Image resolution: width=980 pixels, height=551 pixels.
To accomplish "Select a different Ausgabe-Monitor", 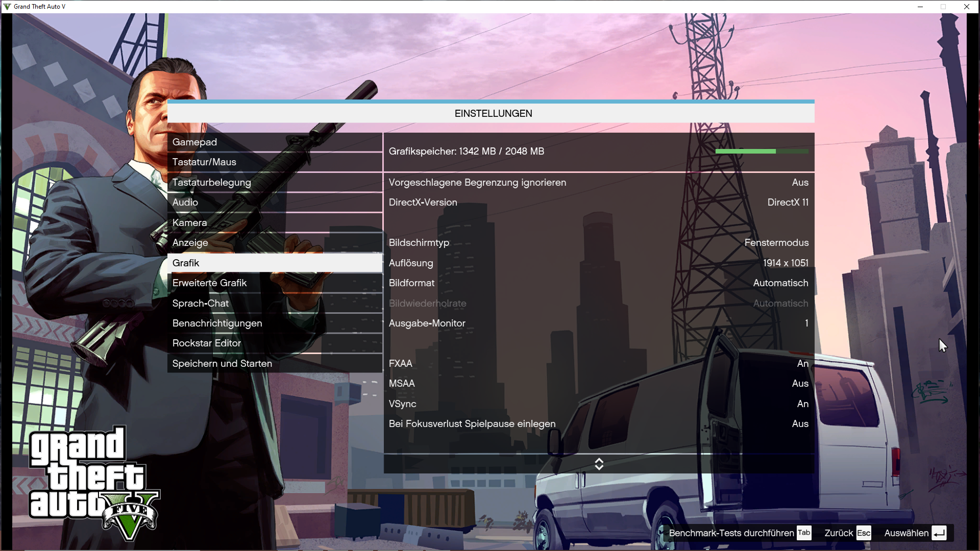I will tap(597, 323).
